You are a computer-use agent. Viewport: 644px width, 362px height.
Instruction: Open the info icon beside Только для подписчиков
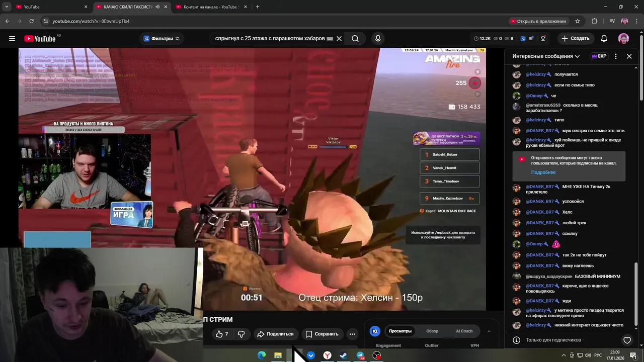coord(516,340)
